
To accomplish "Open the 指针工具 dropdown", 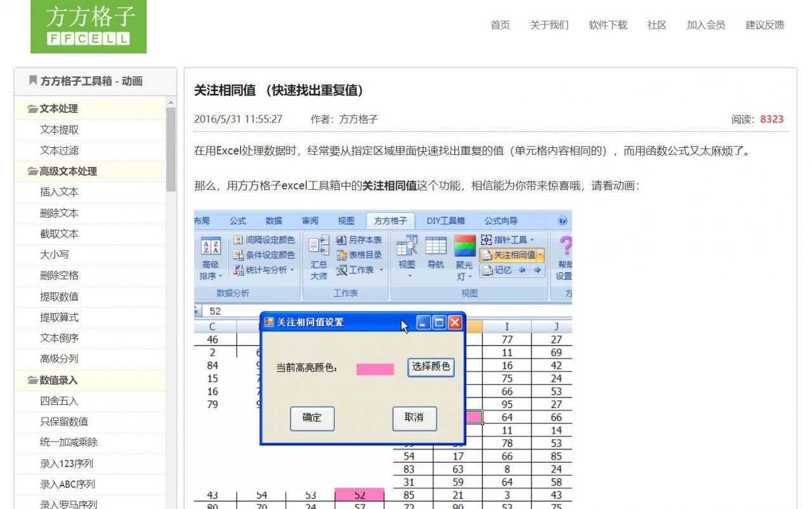I will click(x=532, y=240).
